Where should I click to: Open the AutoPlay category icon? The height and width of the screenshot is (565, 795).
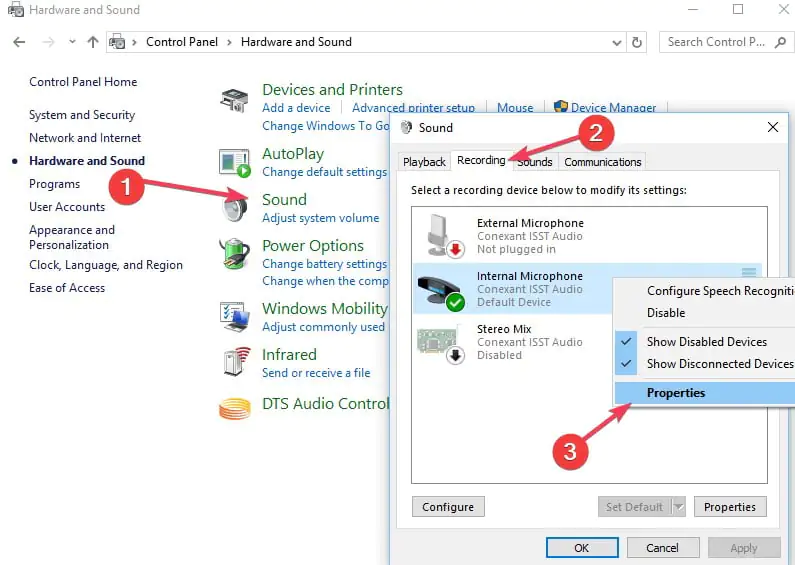click(x=235, y=162)
